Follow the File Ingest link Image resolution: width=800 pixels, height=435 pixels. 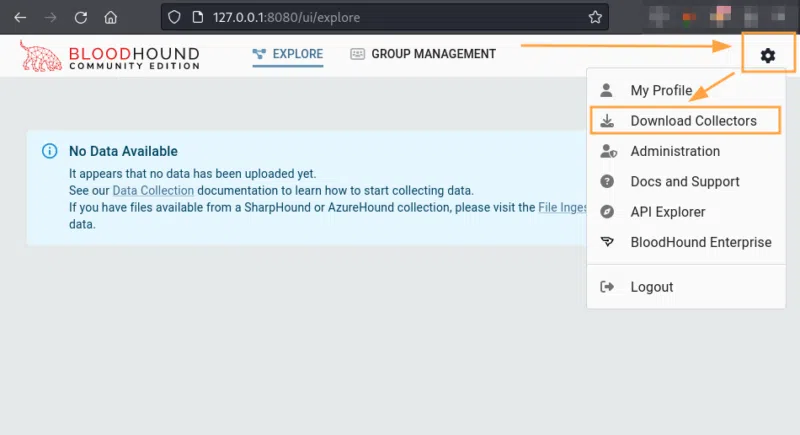pos(562,207)
